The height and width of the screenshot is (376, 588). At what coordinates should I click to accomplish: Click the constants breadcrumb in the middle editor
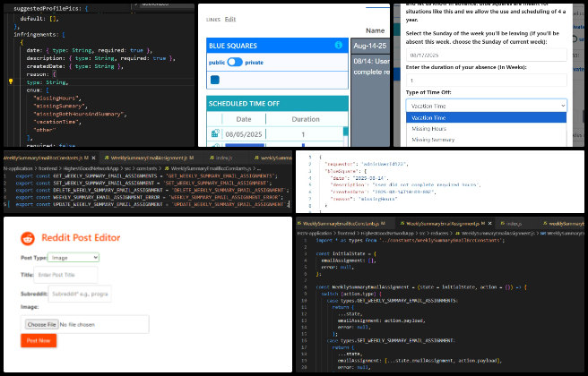click(x=147, y=168)
